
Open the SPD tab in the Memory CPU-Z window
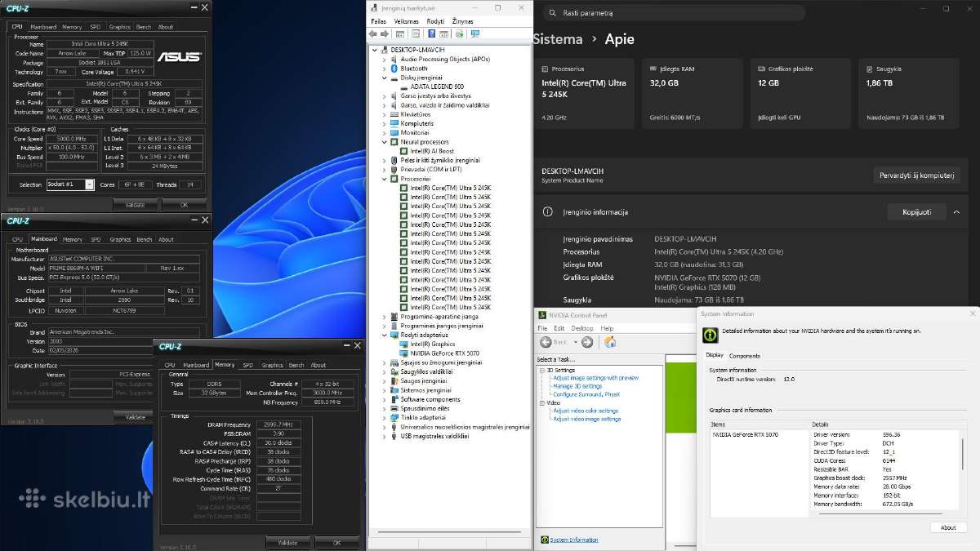coord(247,365)
